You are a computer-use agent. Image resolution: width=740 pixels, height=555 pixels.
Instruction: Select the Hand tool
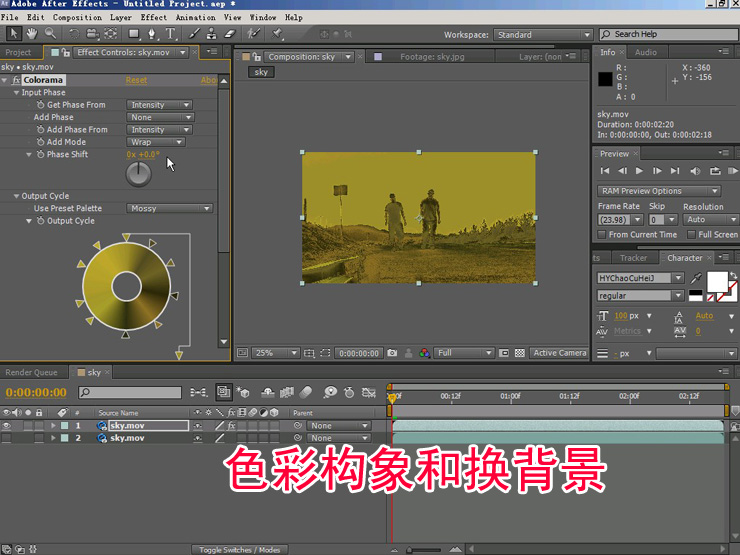(x=32, y=33)
